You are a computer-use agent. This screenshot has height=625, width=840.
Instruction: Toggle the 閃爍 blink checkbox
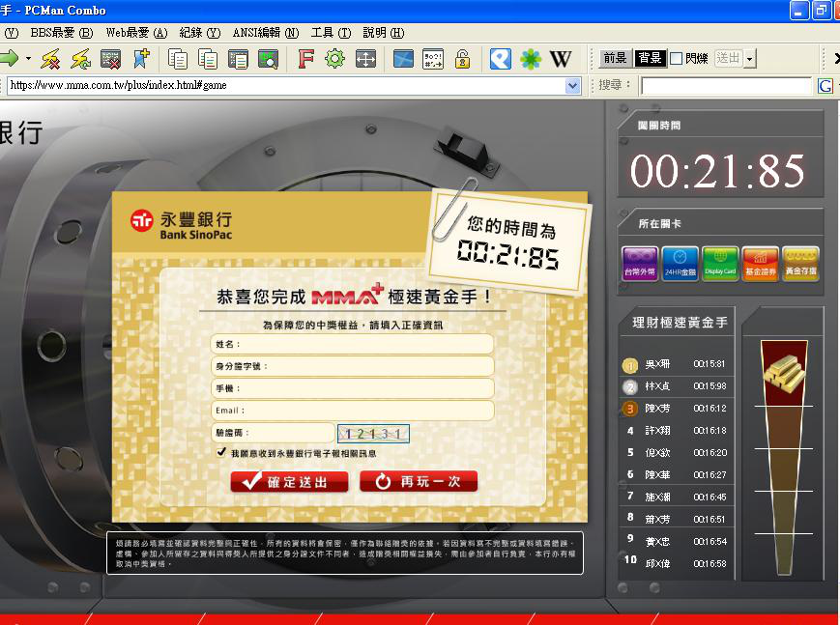tap(676, 58)
